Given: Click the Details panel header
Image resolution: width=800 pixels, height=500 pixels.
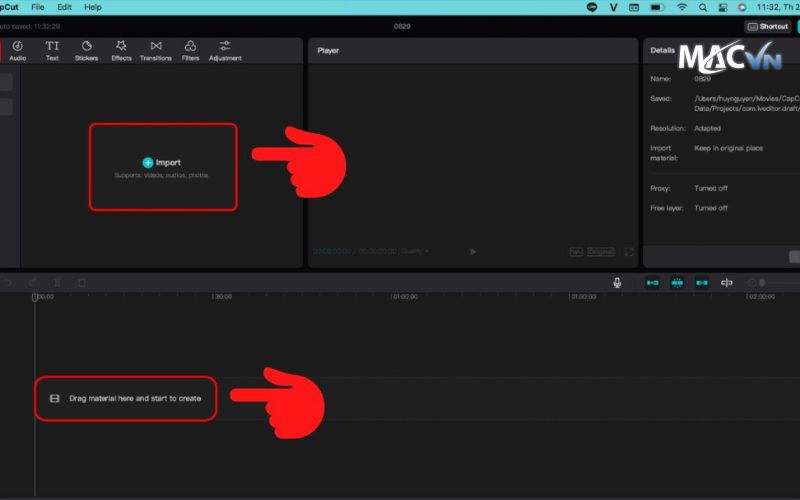Looking at the screenshot, I should click(662, 51).
